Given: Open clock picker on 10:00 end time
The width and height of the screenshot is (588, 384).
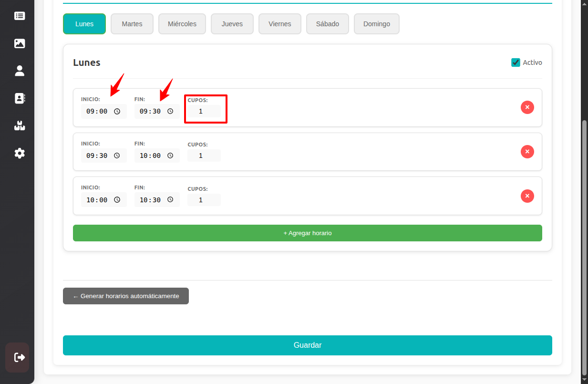Looking at the screenshot, I should [170, 156].
